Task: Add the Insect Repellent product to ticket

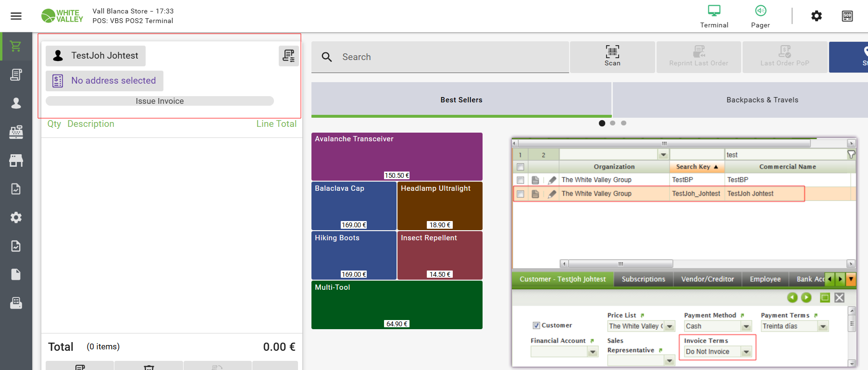Action: coord(440,255)
